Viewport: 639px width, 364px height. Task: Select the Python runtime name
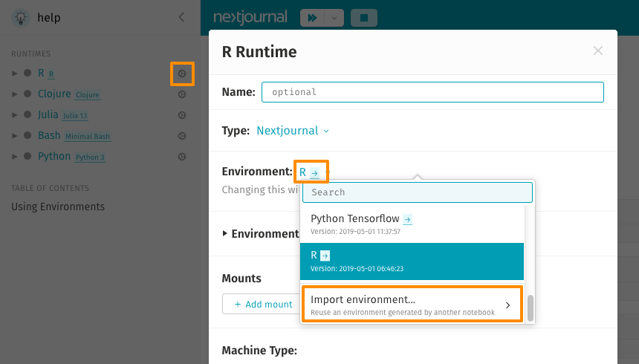click(x=54, y=156)
